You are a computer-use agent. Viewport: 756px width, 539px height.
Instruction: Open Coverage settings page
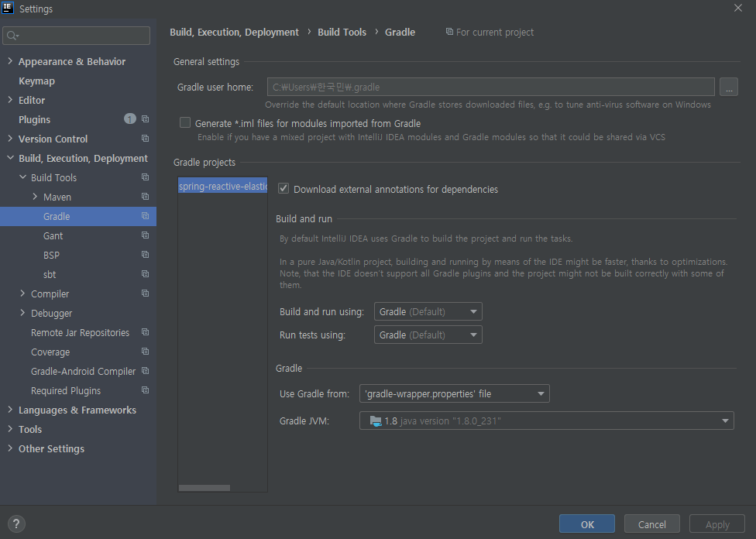[x=50, y=352]
